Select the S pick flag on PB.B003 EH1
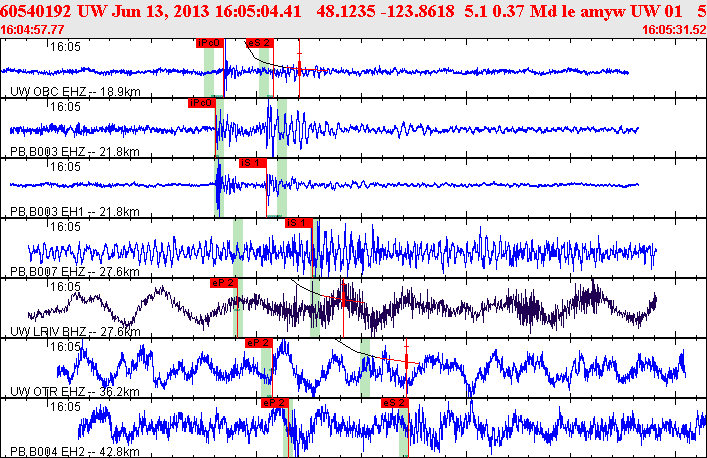Viewport: 707px width, 458px height. coord(251,163)
